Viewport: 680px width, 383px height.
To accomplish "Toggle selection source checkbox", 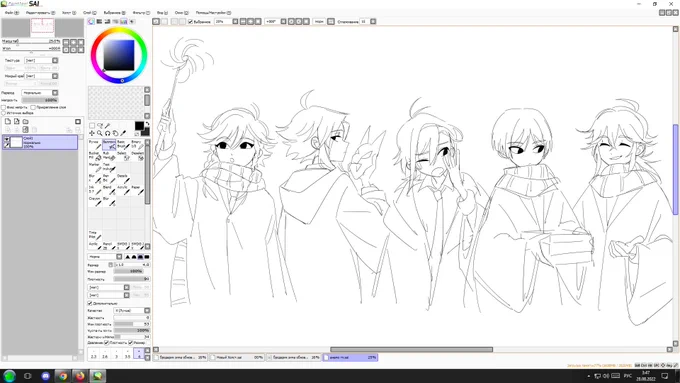I will pyautogui.click(x=3, y=113).
